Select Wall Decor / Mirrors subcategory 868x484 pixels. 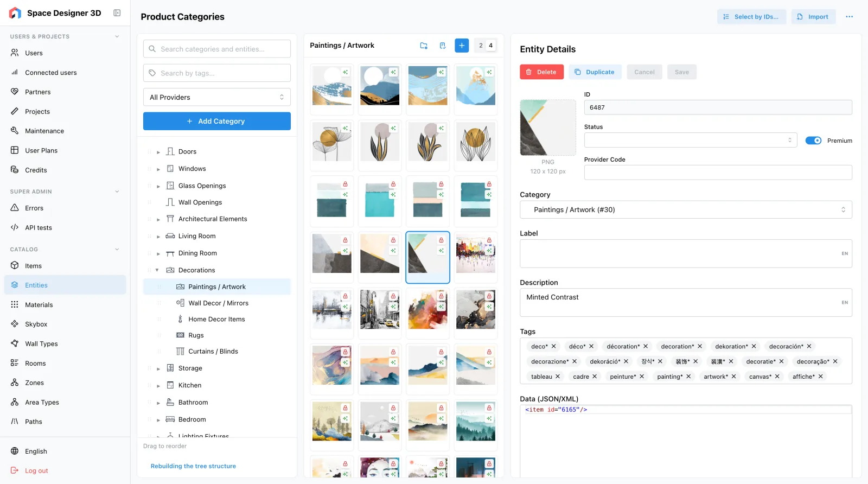tap(217, 303)
